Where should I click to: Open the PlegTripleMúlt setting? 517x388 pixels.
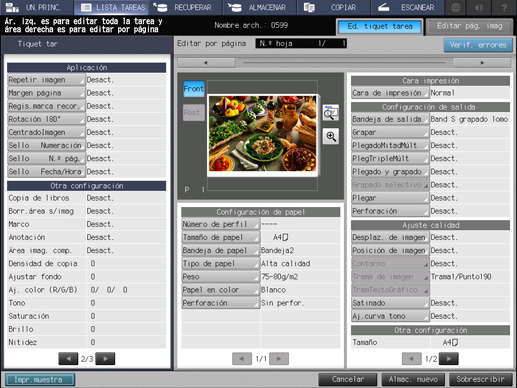pyautogui.click(x=390, y=159)
